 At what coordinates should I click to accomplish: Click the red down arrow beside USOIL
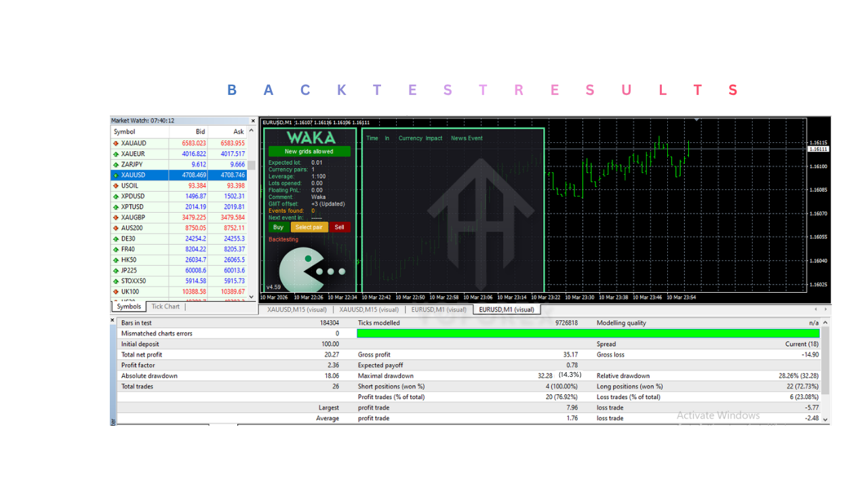[x=117, y=185]
